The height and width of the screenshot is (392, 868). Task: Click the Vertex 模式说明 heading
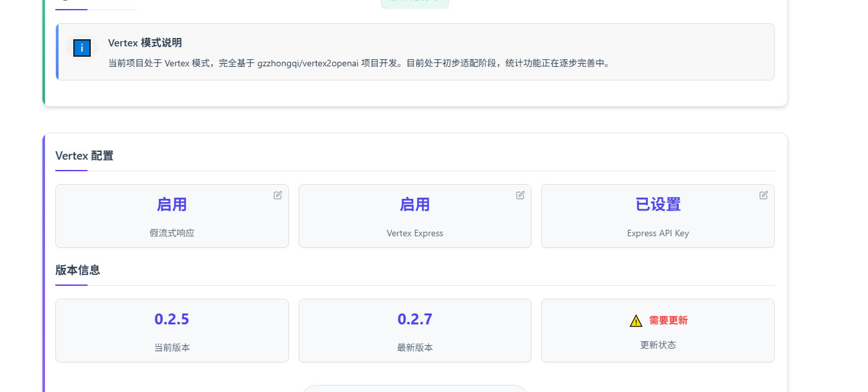tap(145, 42)
